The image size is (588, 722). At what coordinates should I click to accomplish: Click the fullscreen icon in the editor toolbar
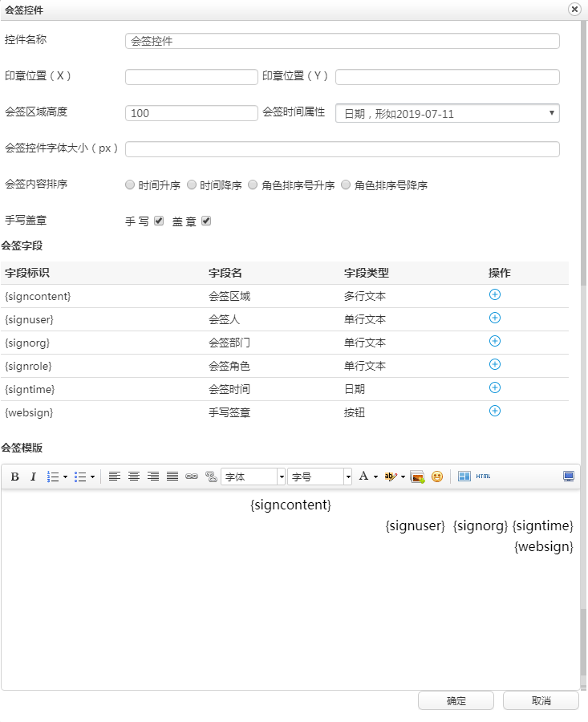click(569, 477)
